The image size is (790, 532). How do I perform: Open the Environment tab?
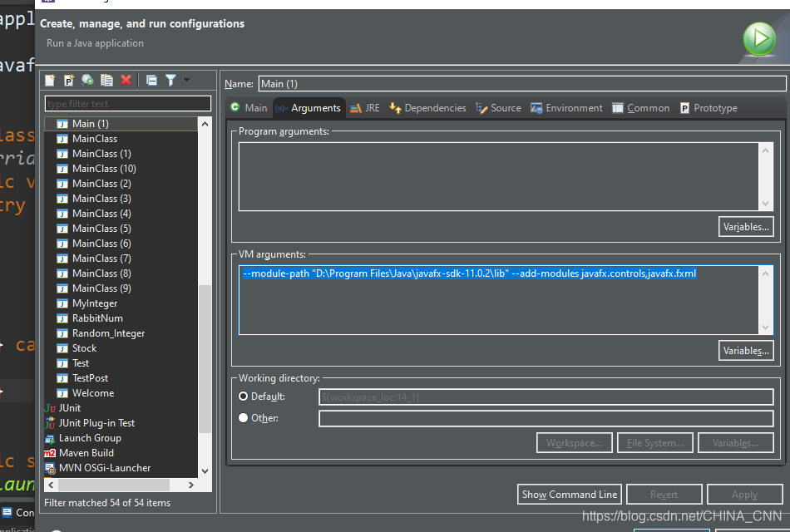click(x=567, y=108)
